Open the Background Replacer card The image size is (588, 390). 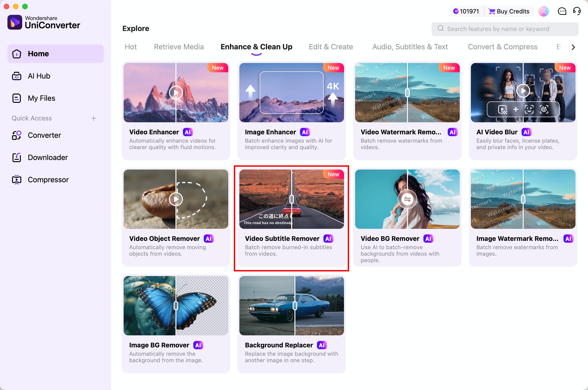291,324
